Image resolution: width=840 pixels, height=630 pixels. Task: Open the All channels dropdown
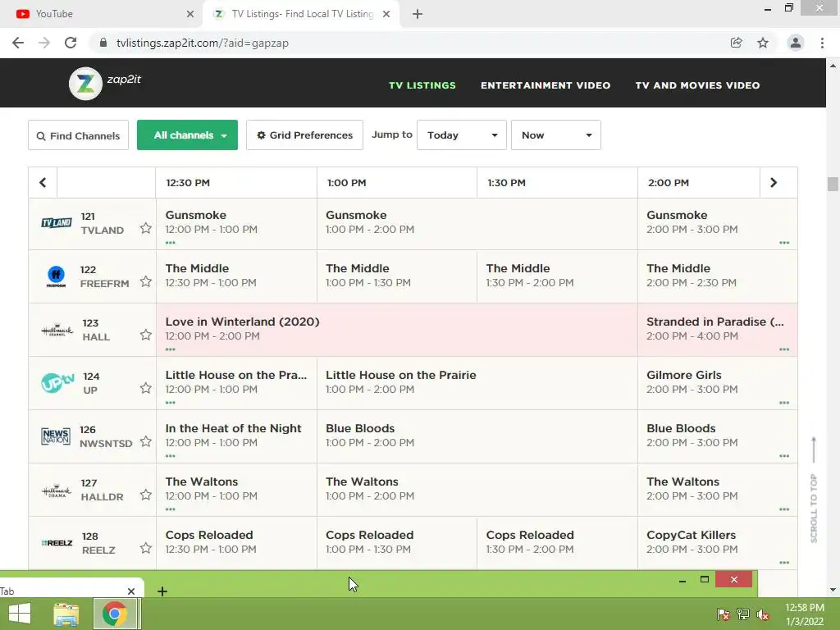click(x=188, y=135)
